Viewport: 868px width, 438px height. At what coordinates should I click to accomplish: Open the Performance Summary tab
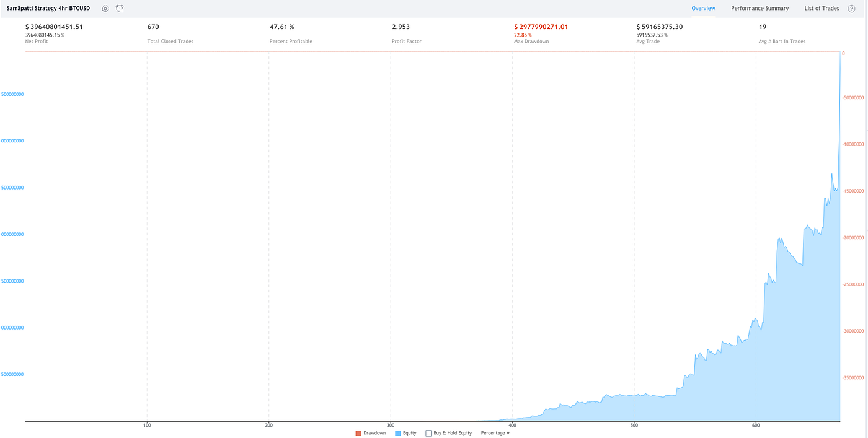coord(759,9)
